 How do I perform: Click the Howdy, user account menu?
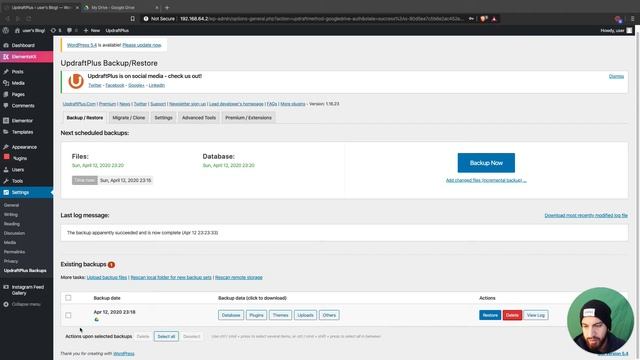coord(616,30)
